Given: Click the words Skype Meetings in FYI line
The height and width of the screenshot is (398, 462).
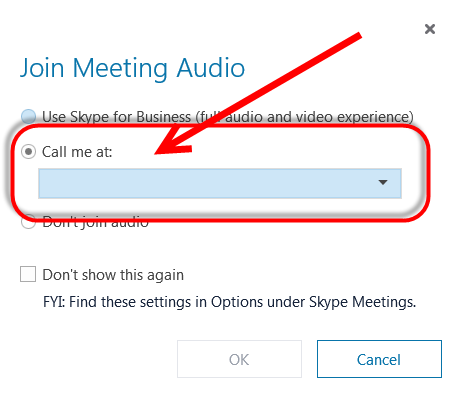Looking at the screenshot, I should click(363, 302).
